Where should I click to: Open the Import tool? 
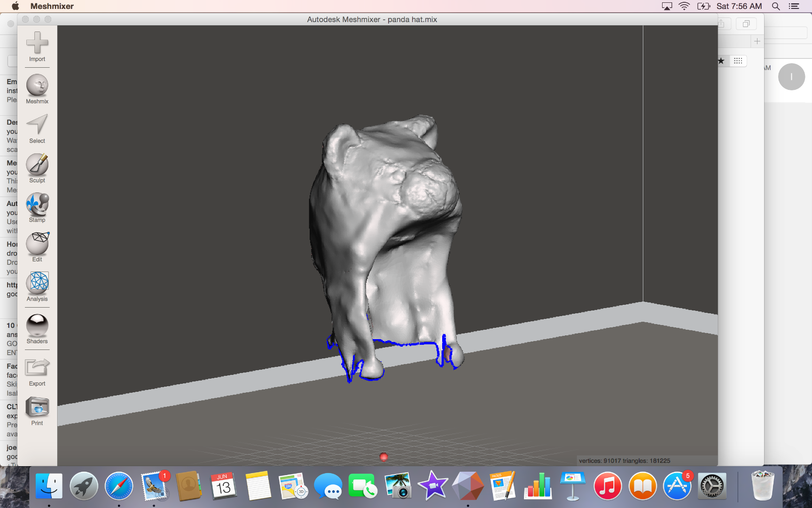pos(37,47)
